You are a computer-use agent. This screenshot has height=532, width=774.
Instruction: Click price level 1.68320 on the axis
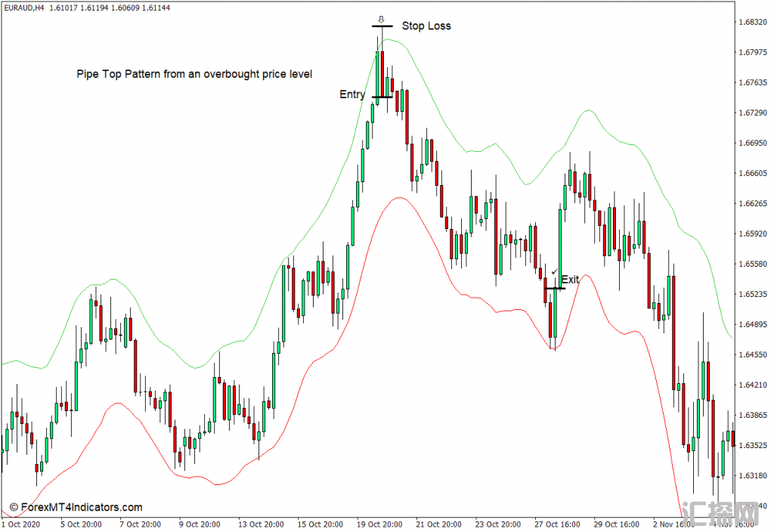pyautogui.click(x=753, y=22)
